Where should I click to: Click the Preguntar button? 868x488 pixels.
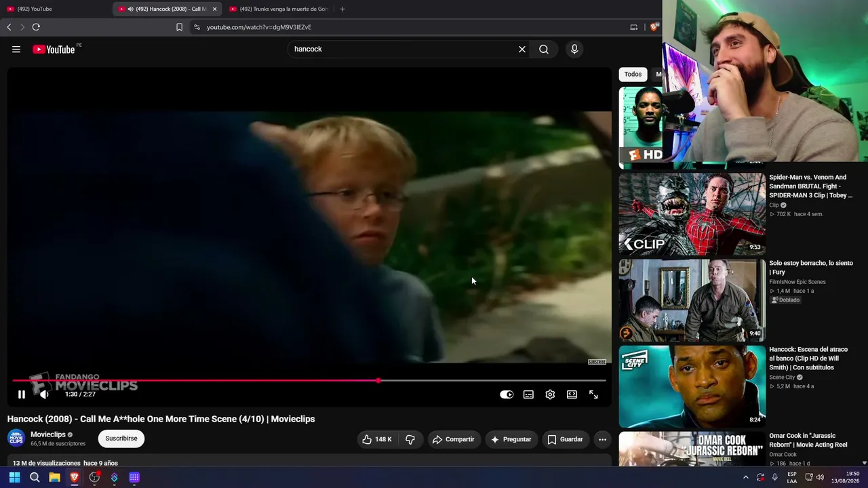[511, 439]
